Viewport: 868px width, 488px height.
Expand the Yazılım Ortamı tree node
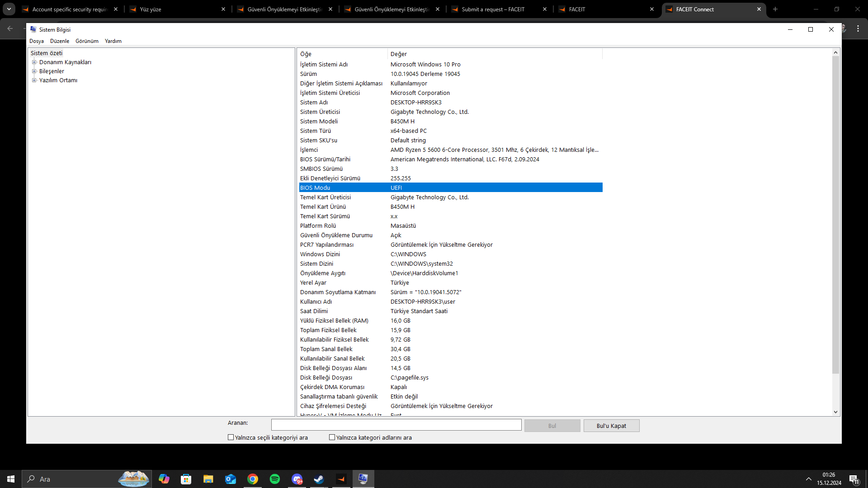34,80
